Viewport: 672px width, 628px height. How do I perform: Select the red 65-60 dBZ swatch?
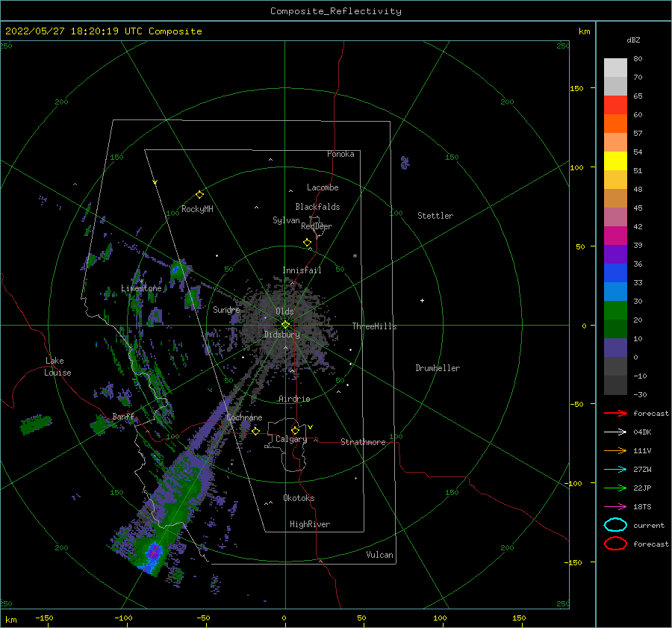[615, 105]
